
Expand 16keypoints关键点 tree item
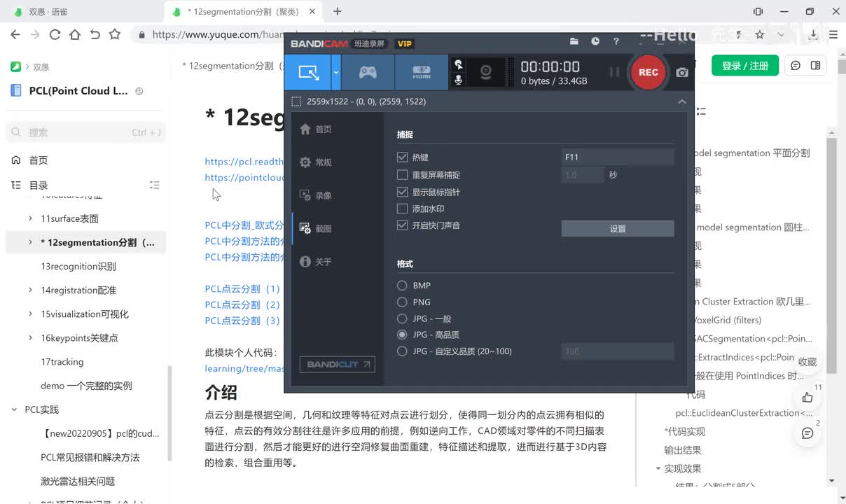(30, 337)
